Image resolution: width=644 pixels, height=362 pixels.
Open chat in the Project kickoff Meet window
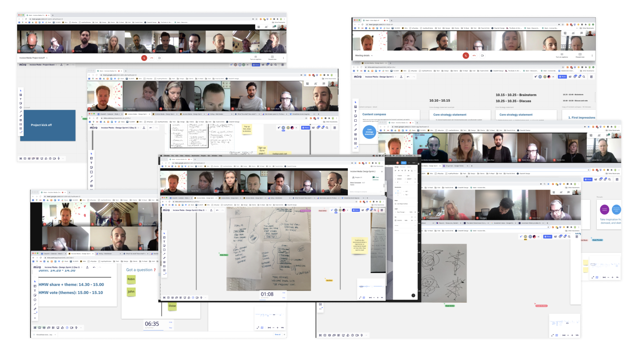point(274,27)
